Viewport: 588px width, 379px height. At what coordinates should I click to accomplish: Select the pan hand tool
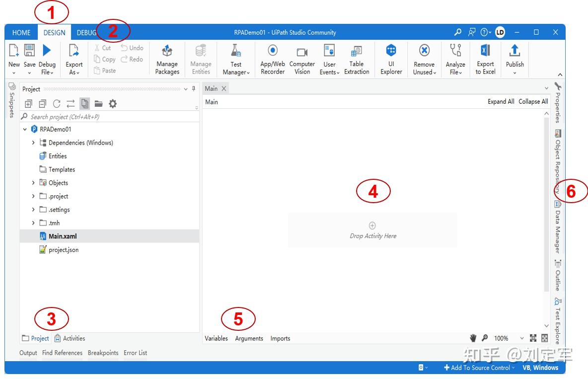(x=473, y=338)
